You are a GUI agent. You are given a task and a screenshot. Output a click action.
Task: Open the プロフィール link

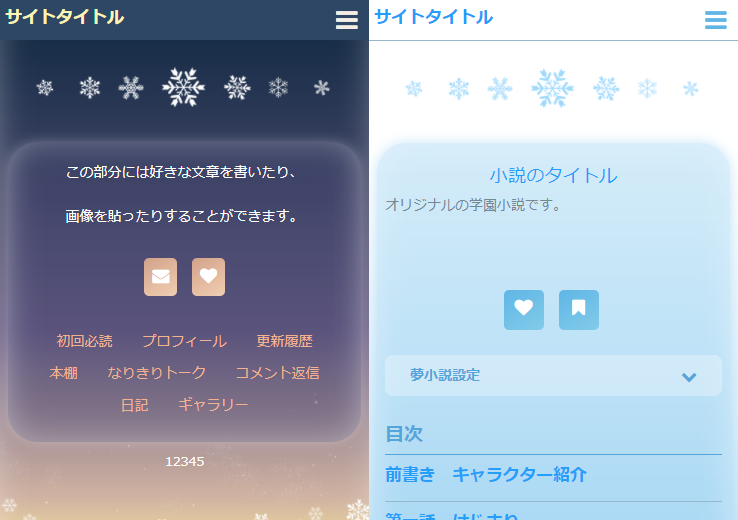[x=184, y=341]
